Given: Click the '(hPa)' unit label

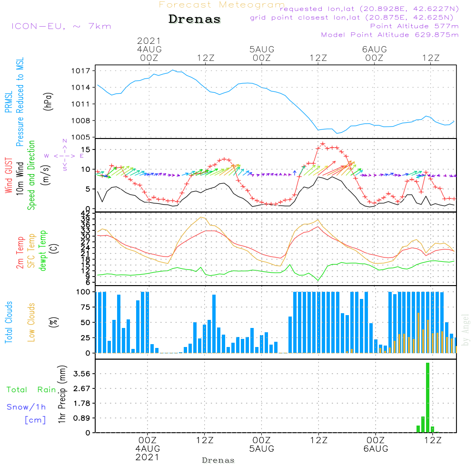Looking at the screenshot, I should 48,101.
